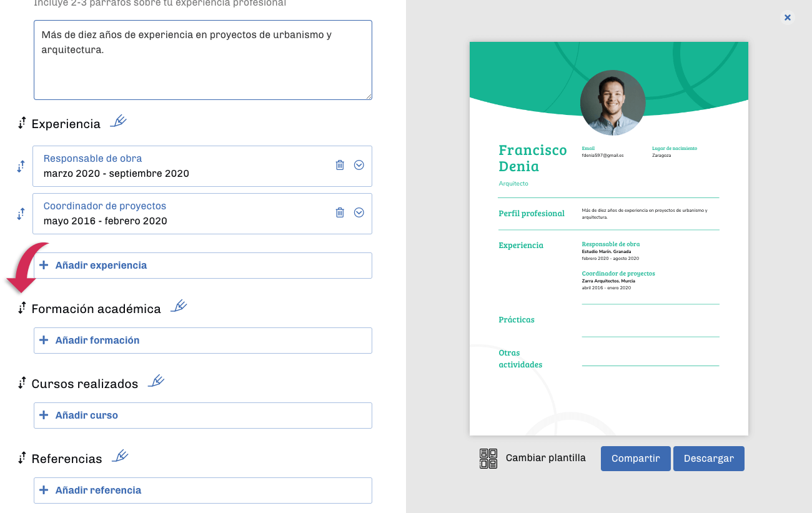Add a new referencia
Screen dimensions: 812x513
203,491
